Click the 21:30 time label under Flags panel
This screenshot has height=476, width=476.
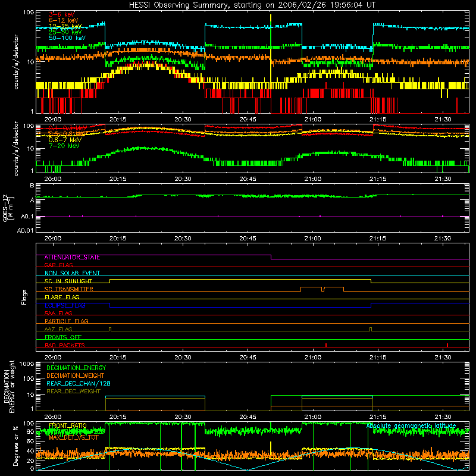pos(443,358)
